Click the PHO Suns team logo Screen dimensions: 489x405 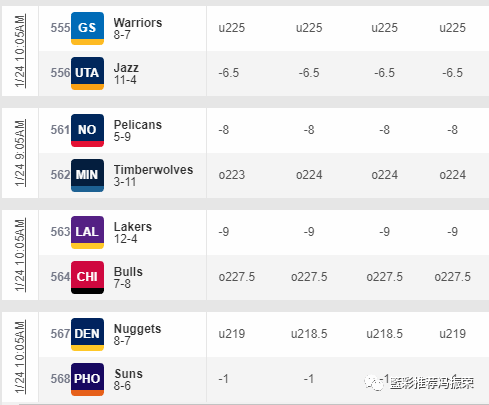pos(87,379)
